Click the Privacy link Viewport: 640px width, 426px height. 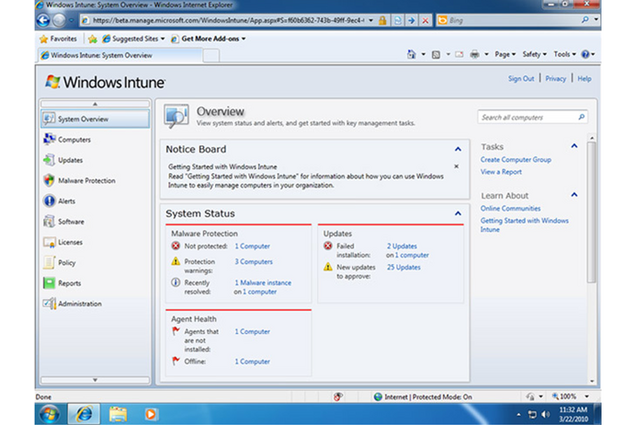pyautogui.click(x=556, y=79)
